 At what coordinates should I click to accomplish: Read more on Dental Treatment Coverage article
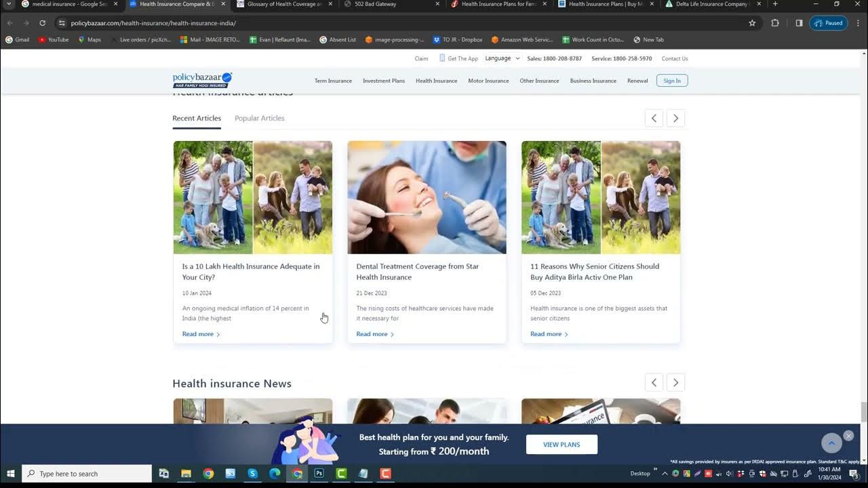pos(375,334)
